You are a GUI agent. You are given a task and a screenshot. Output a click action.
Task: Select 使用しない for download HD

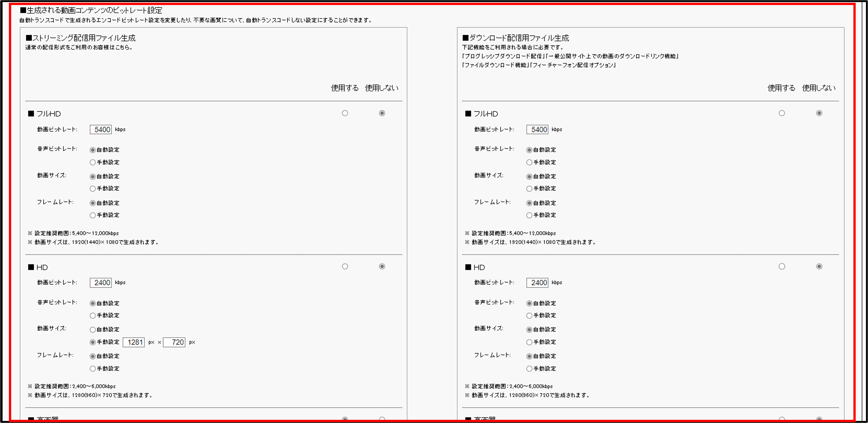pos(819,266)
